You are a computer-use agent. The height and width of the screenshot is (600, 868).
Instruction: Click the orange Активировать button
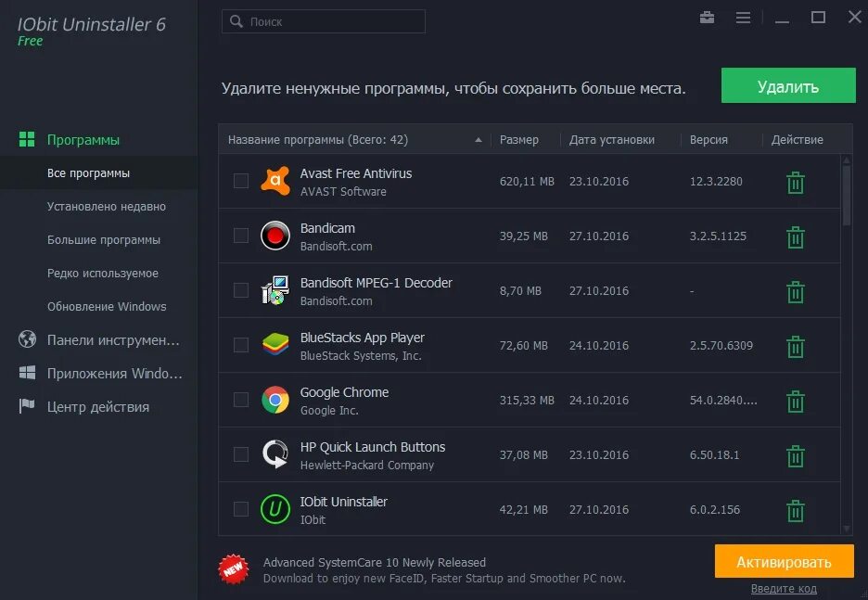point(784,561)
